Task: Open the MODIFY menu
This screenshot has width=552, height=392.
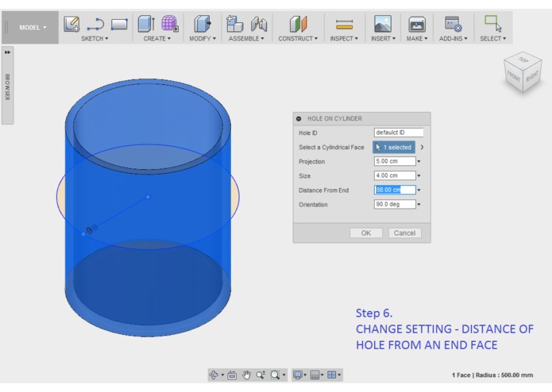Action: 203,38
